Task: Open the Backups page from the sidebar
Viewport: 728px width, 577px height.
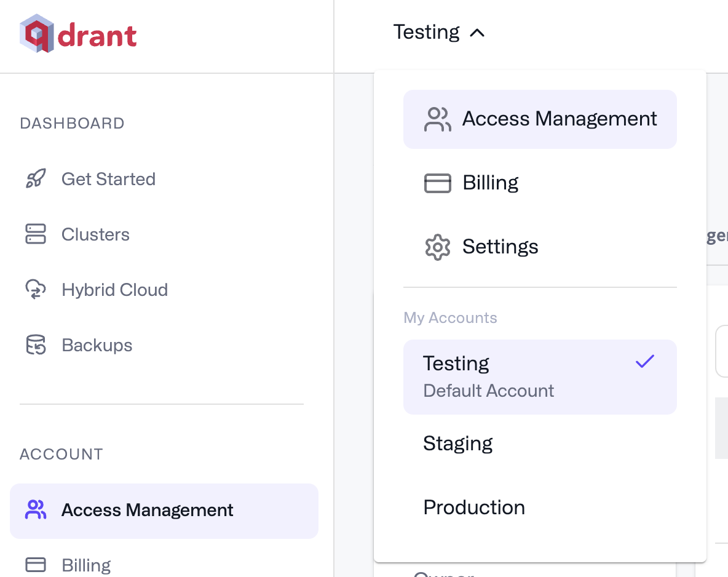Action: [x=97, y=345]
